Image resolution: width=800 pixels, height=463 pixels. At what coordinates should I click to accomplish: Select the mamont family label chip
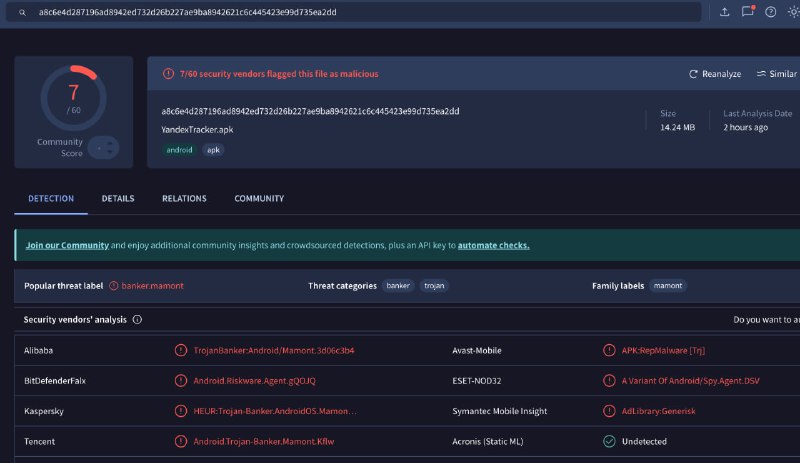tap(668, 286)
